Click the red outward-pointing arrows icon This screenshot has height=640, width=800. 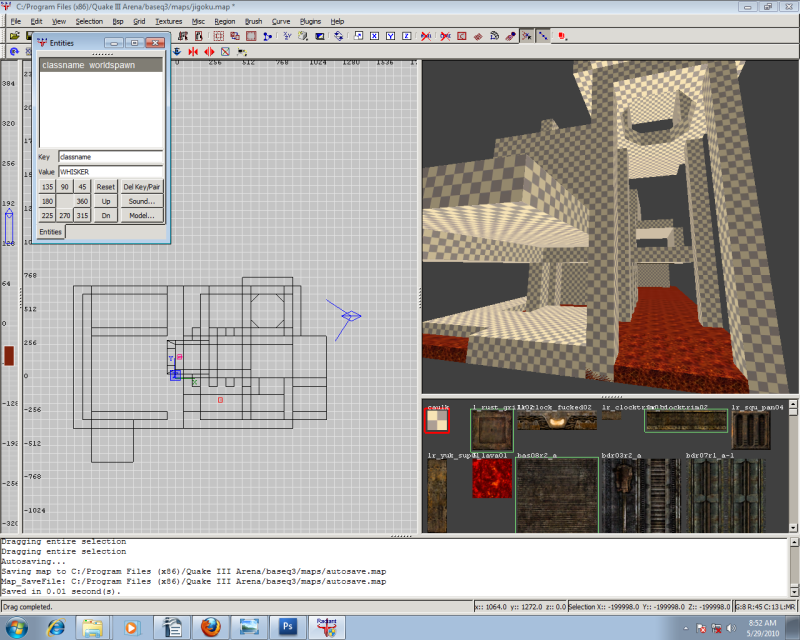pyautogui.click(x=209, y=52)
